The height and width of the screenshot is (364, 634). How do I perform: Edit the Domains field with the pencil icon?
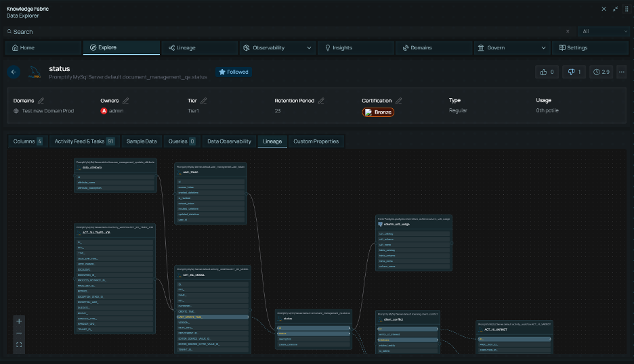(39, 101)
